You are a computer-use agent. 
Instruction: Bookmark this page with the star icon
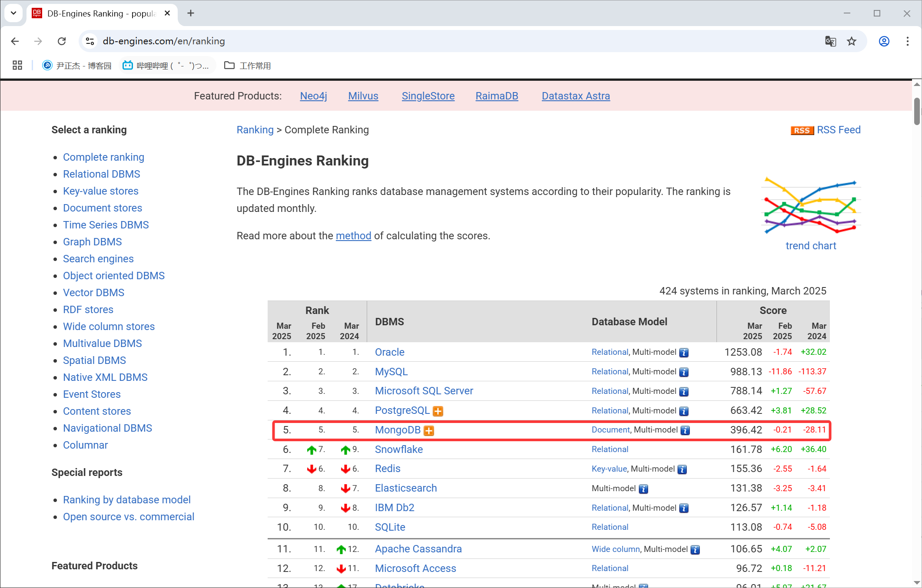(x=852, y=41)
